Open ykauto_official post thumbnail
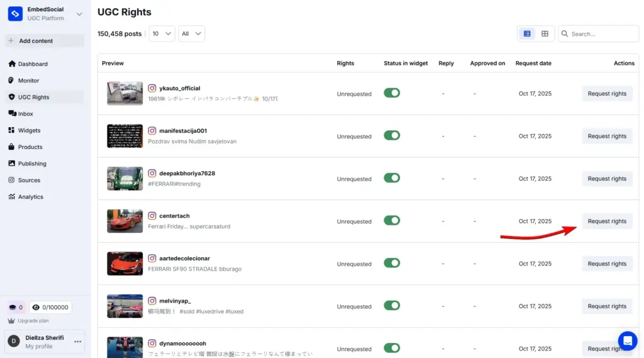The image size is (644, 358). click(x=125, y=93)
